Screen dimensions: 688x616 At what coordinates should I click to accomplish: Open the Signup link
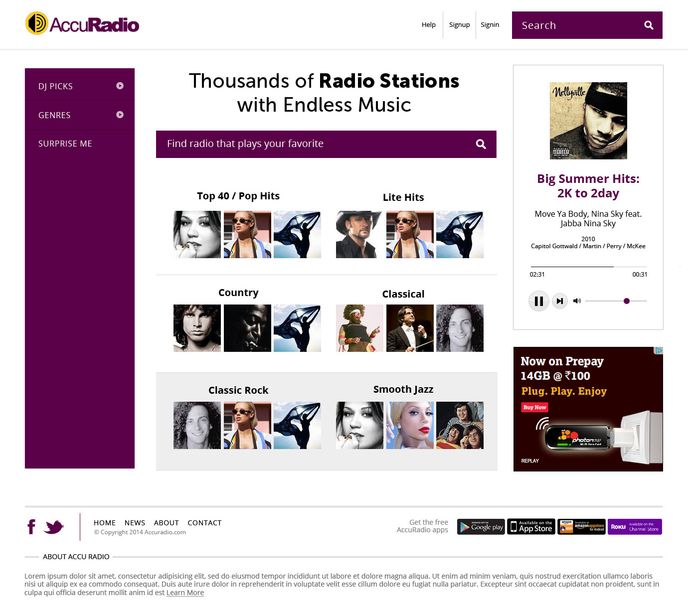coord(459,24)
